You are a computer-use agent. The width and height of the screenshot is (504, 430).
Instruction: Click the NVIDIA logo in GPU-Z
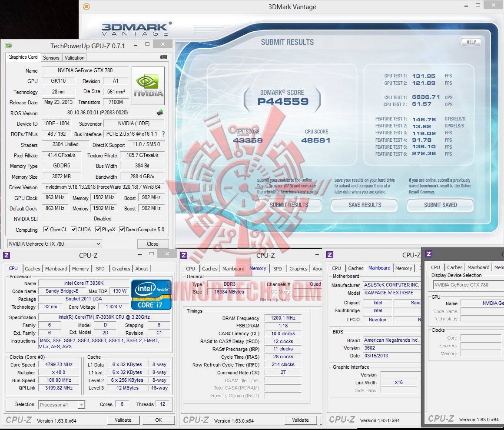148,86
